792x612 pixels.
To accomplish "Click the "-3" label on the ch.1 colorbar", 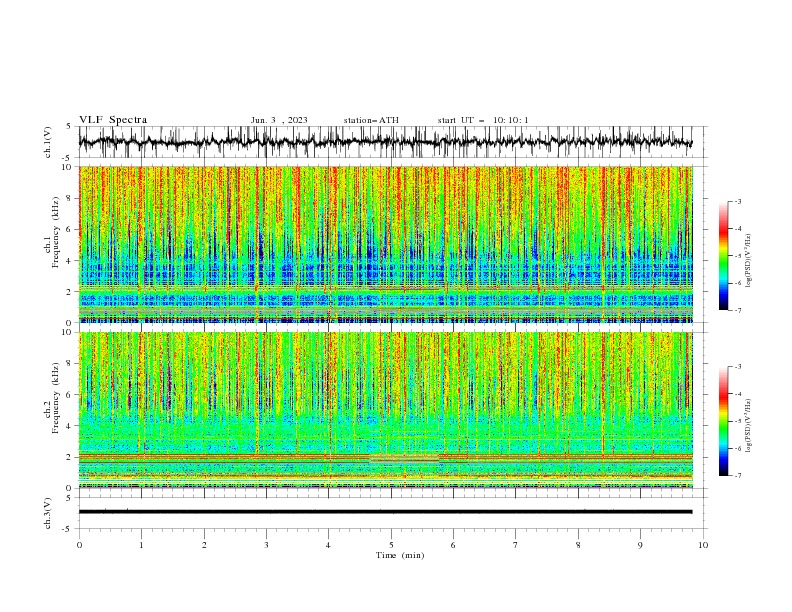I will pyautogui.click(x=738, y=201).
